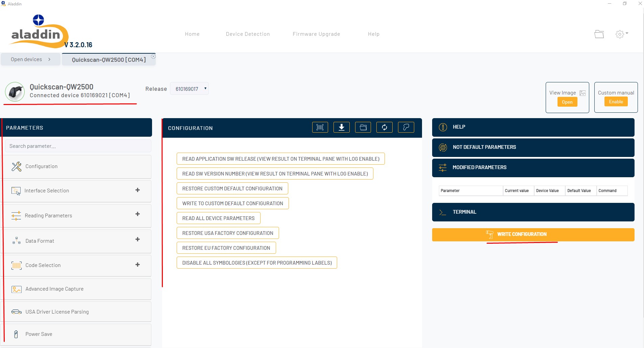The height and width of the screenshot is (348, 644).
Task: Focus the Search parameter field
Action: click(x=78, y=146)
